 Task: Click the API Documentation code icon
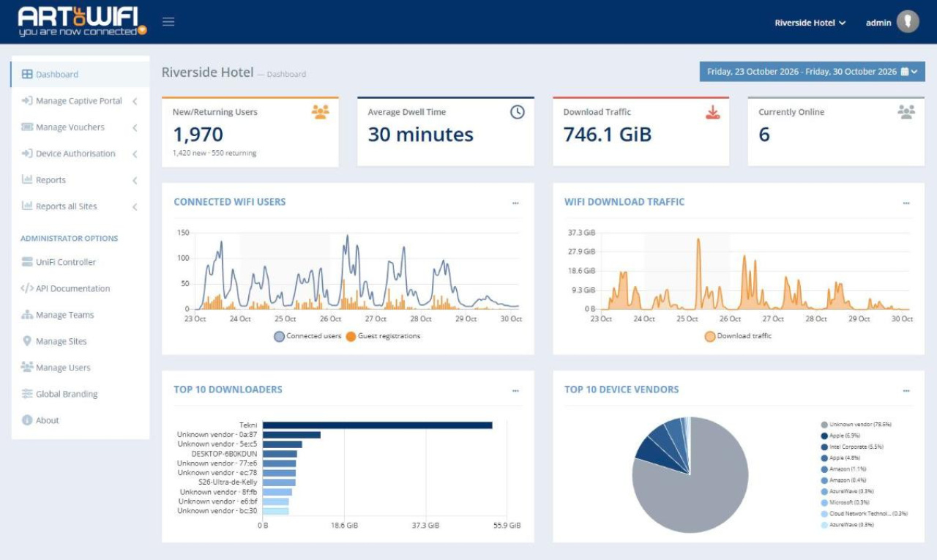pyautogui.click(x=27, y=288)
